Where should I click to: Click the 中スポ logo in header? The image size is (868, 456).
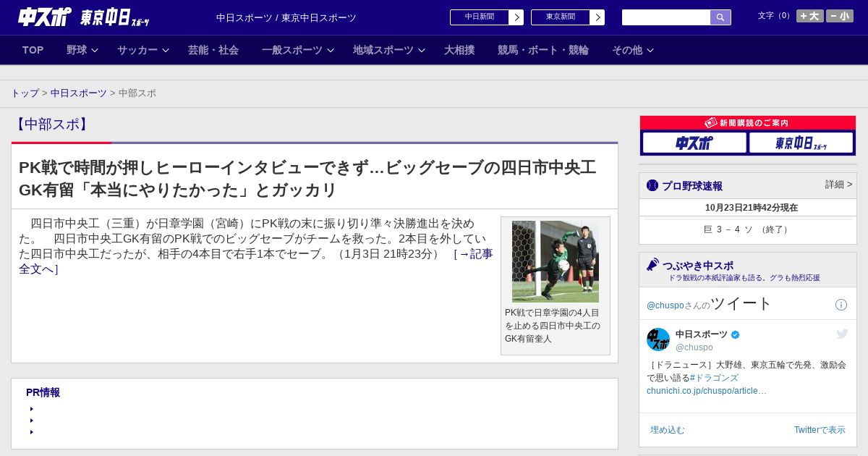point(45,17)
